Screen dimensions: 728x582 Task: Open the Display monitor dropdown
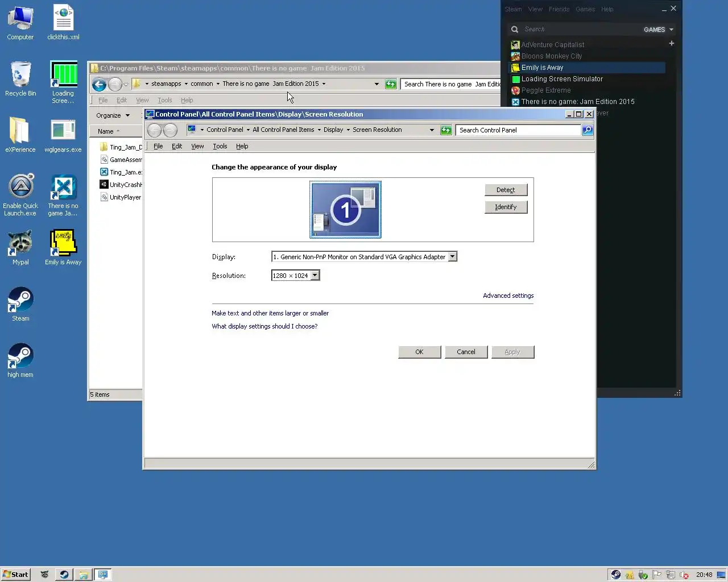452,257
